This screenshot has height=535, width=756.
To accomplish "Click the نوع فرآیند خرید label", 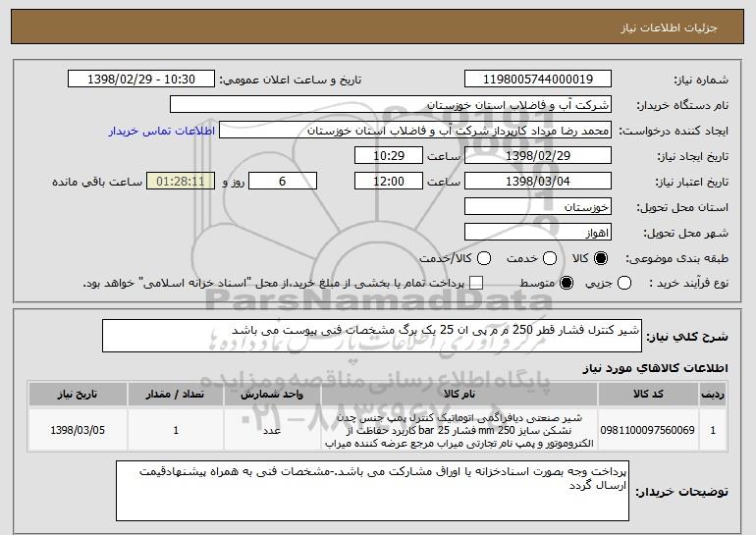I will tap(689, 284).
